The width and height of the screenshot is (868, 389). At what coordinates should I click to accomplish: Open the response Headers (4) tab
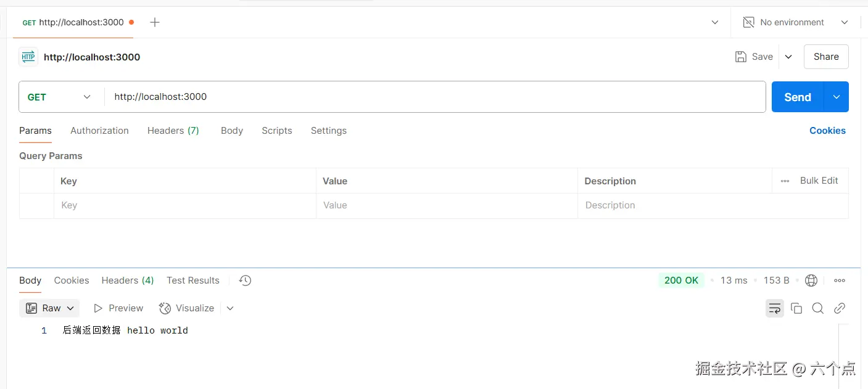pyautogui.click(x=128, y=280)
